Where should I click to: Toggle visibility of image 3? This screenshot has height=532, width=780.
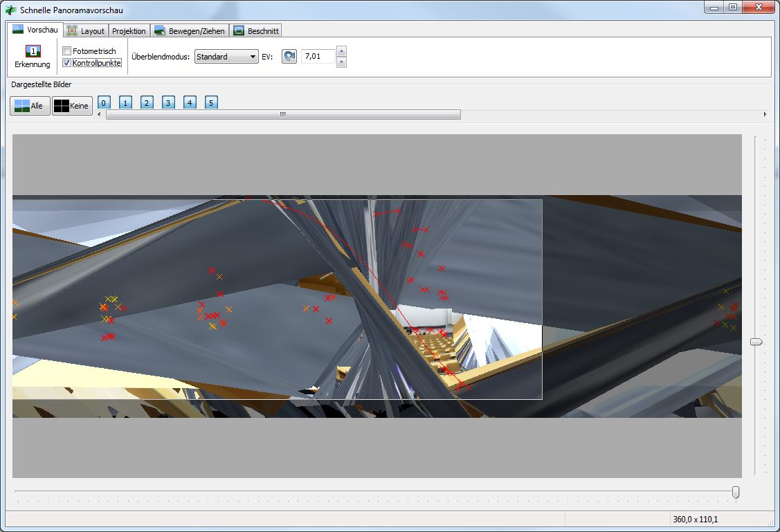pos(168,103)
